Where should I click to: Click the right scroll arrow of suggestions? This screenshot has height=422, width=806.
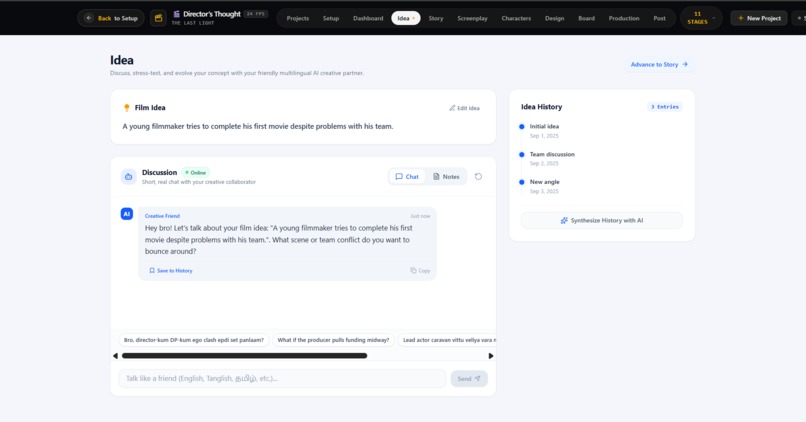pyautogui.click(x=491, y=356)
